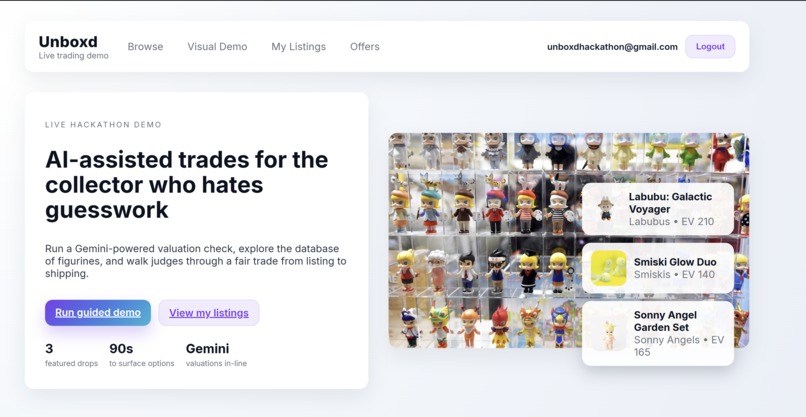Click the 'Live trading demo' subtitle

click(x=74, y=56)
